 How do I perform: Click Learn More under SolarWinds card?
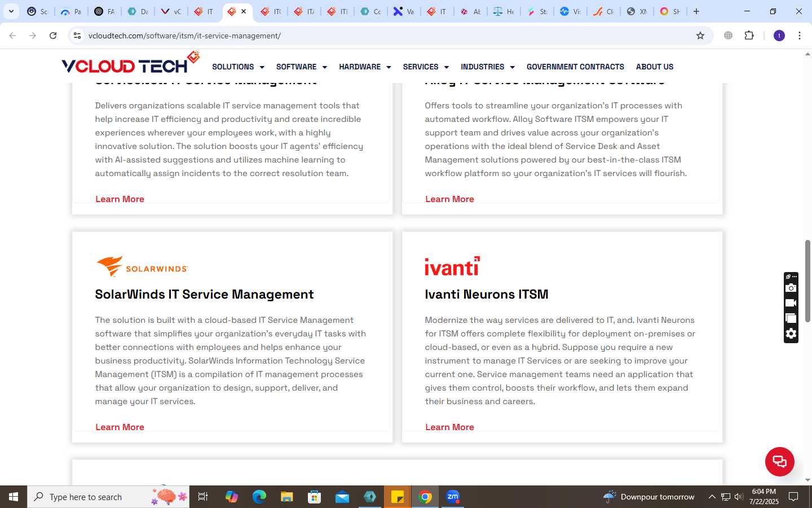[120, 427]
